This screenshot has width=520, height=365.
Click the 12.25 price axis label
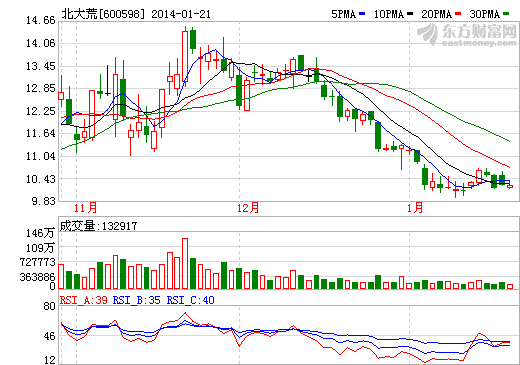point(41,111)
